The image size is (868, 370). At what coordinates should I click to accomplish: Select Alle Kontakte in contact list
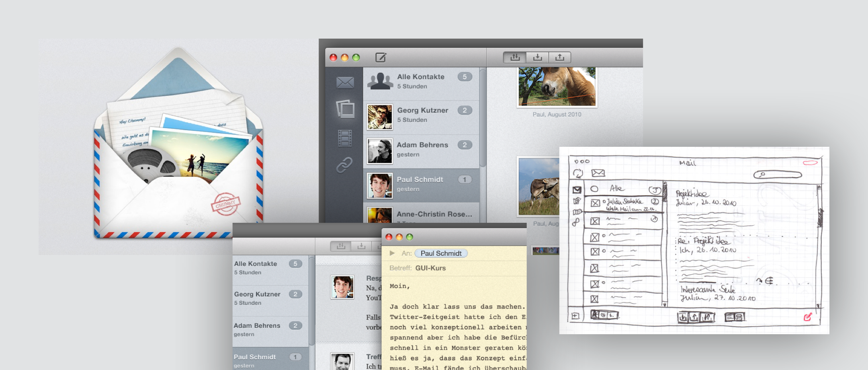(421, 81)
